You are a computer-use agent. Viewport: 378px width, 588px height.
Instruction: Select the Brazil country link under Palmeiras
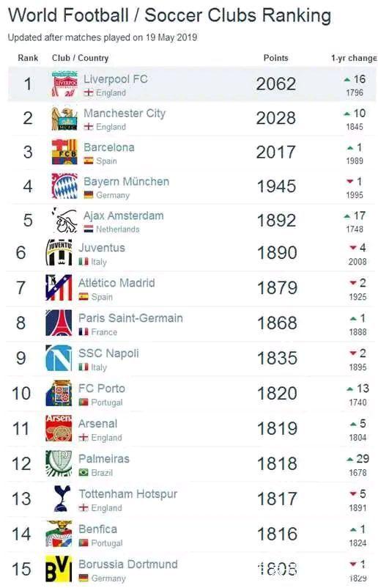coord(102,472)
